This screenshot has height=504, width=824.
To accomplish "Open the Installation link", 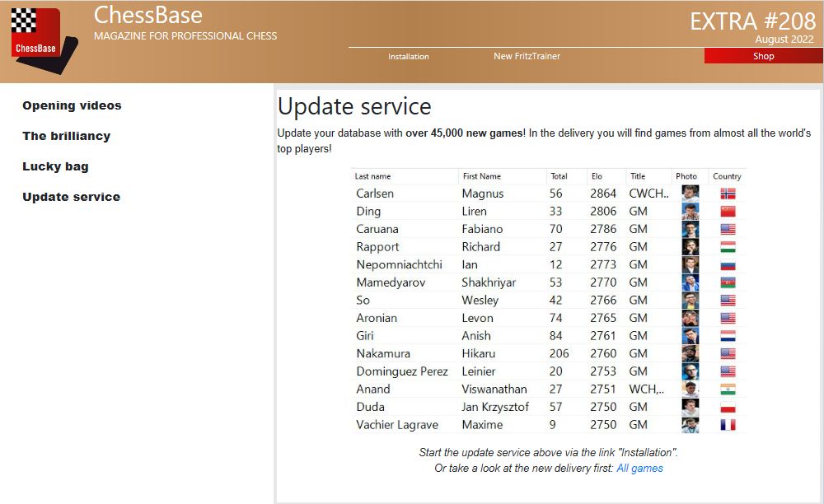I will click(409, 56).
